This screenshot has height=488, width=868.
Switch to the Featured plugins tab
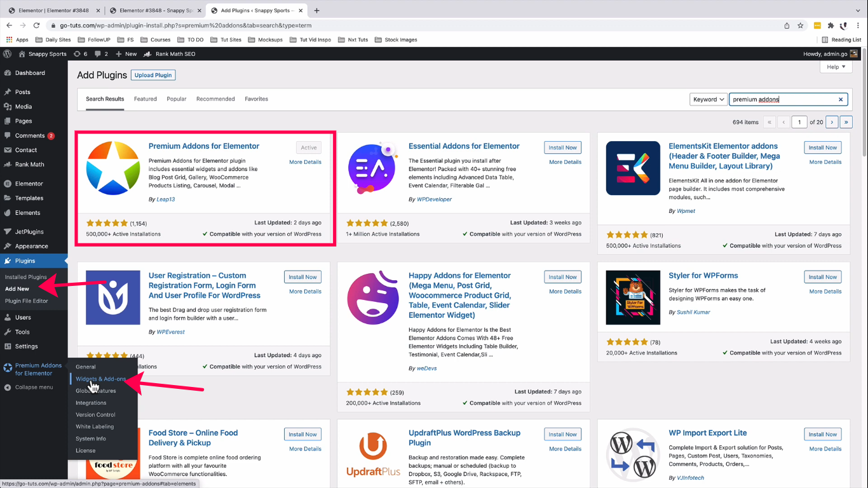tap(146, 99)
